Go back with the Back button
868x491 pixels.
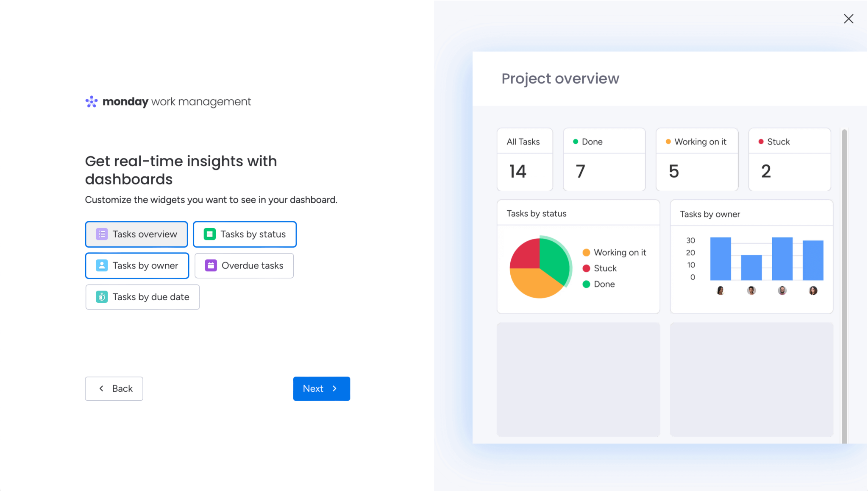(x=114, y=388)
